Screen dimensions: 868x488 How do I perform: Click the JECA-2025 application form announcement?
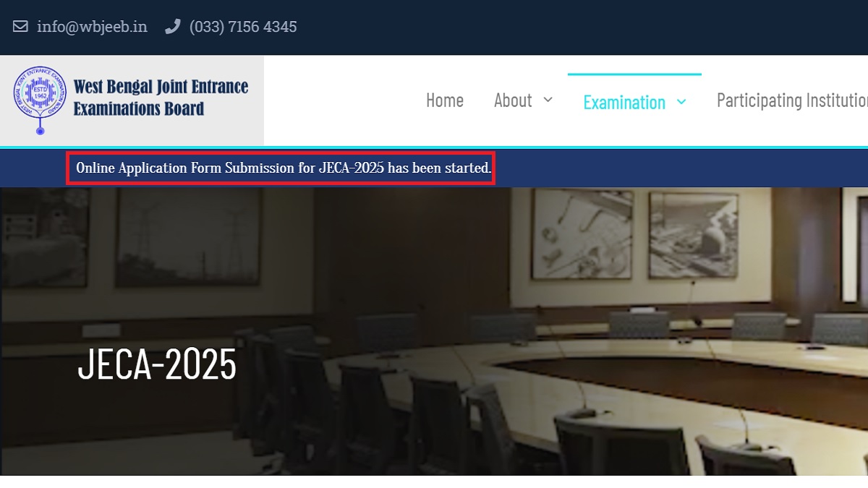(283, 168)
